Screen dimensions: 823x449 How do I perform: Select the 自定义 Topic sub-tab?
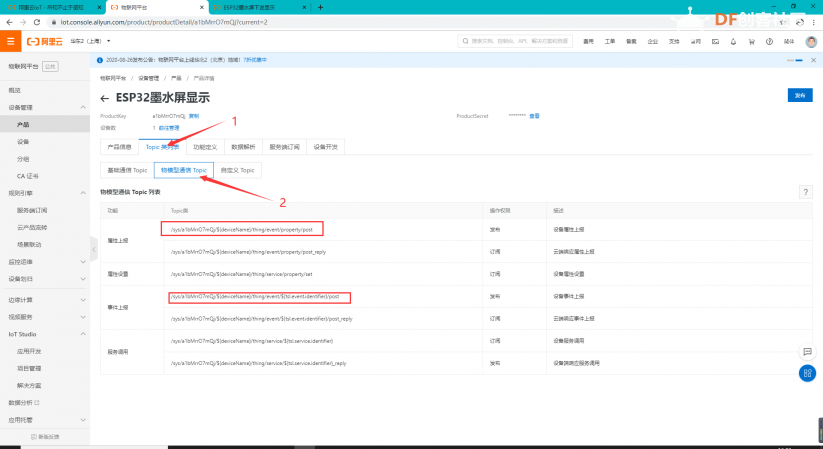click(x=237, y=170)
